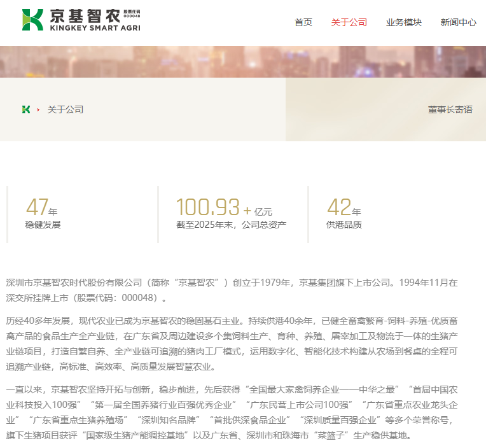Click the 关于公司 breadcrumb link
The height and width of the screenshot is (448, 486).
65,109
